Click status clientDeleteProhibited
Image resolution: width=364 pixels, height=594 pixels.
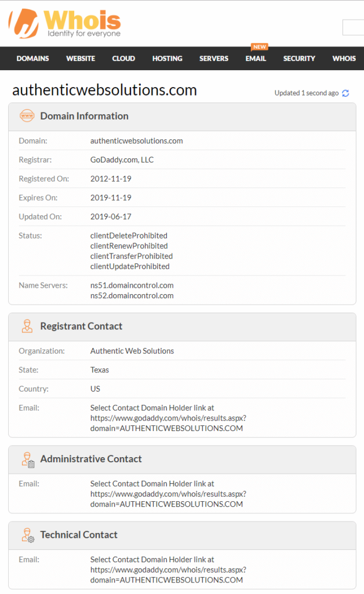pos(129,236)
